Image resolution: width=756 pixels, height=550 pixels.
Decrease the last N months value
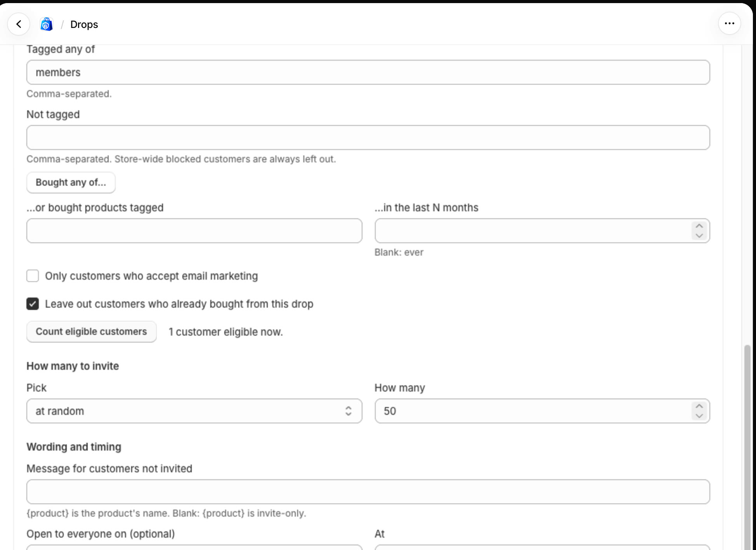tap(699, 235)
